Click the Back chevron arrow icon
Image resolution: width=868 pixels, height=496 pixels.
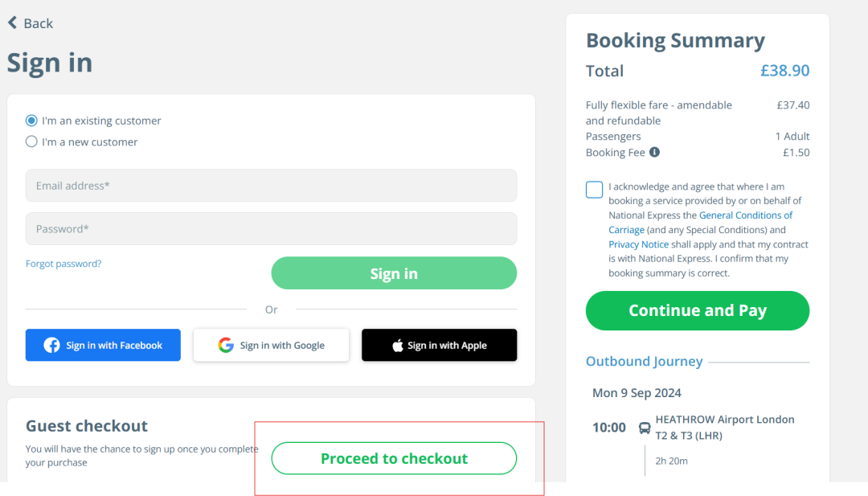coord(12,23)
